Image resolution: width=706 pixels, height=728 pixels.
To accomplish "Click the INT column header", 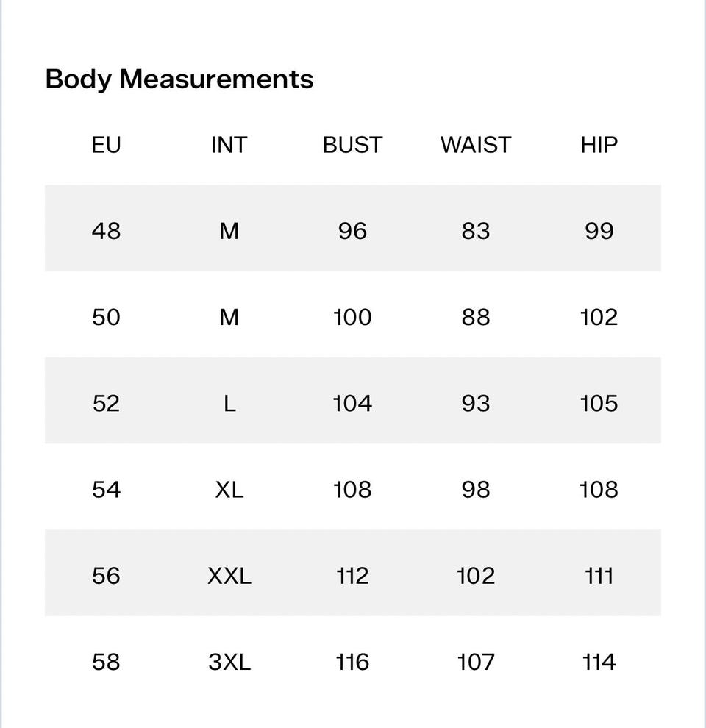I will pos(229,145).
